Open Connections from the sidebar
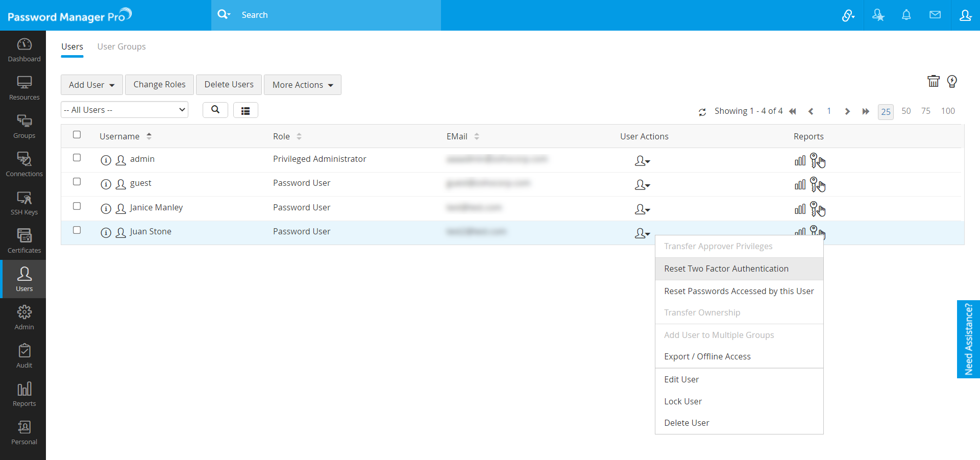Screen dimensions: 980x460 [x=24, y=165]
